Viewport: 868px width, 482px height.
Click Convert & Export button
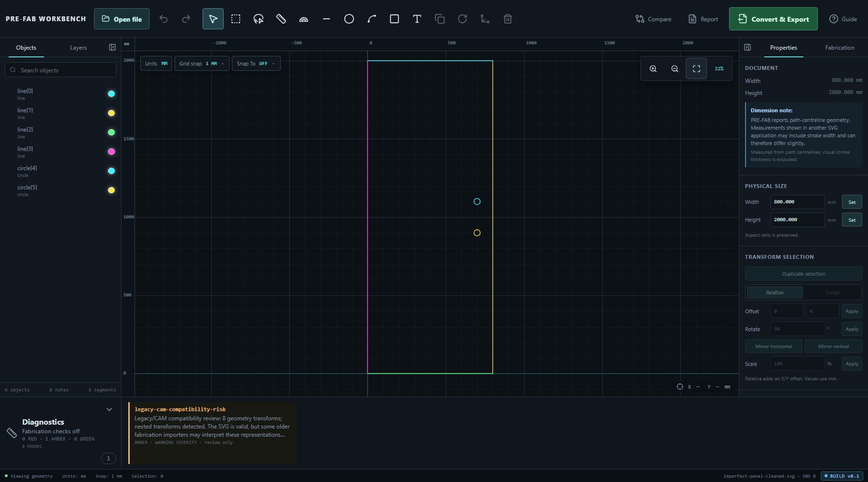773,19
